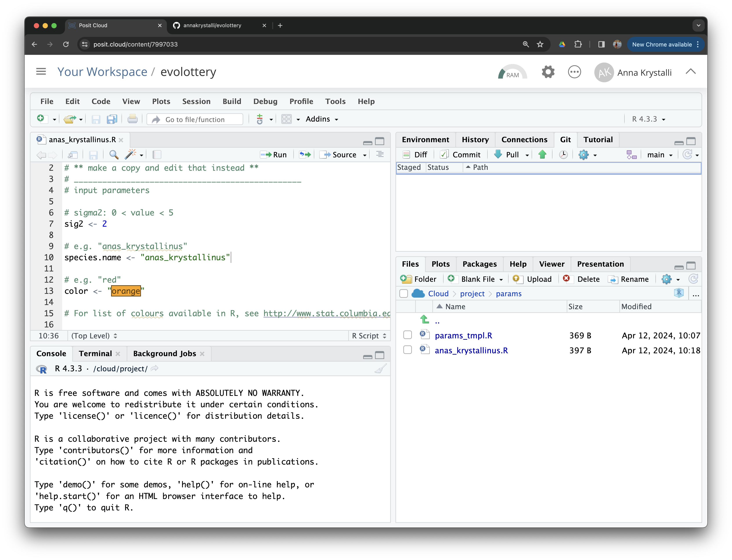732x560 pixels.
Task: Click the Print document icon
Action: 132,119
